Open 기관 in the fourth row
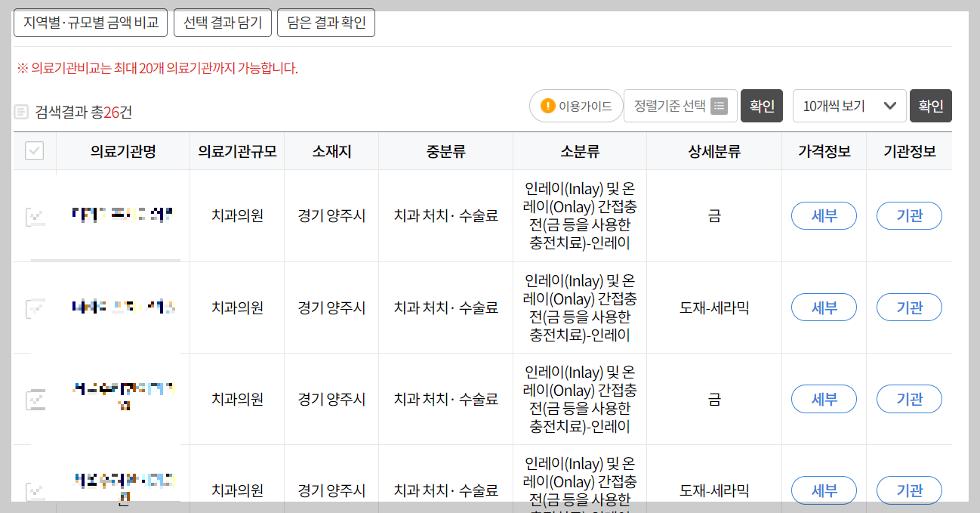The image size is (980, 513). (x=909, y=490)
